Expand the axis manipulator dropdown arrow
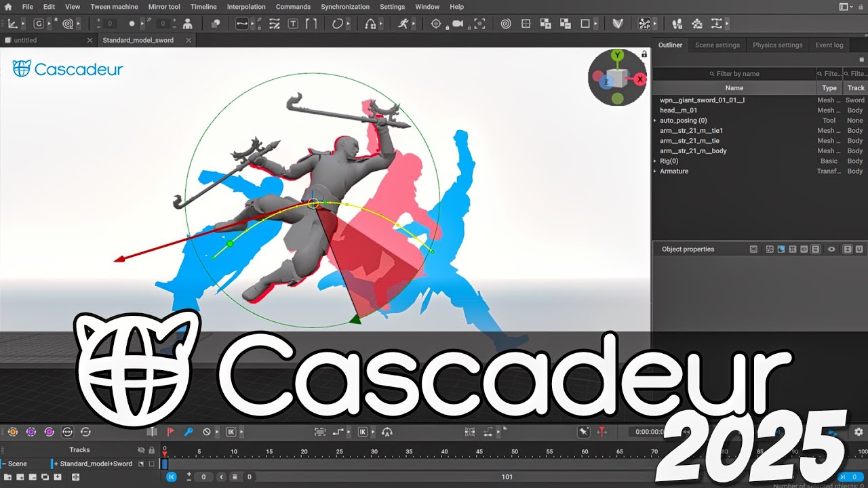The height and width of the screenshot is (488, 868). point(23,24)
